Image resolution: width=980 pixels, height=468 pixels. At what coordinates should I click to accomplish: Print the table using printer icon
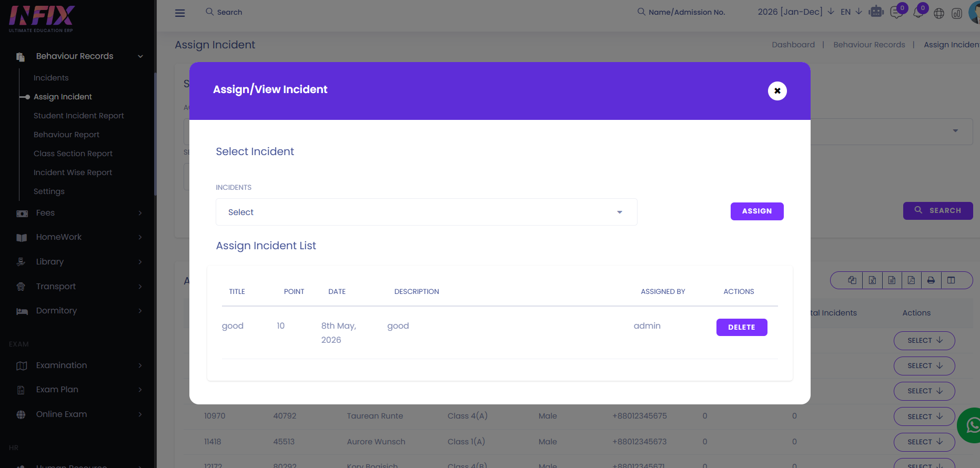(x=931, y=280)
